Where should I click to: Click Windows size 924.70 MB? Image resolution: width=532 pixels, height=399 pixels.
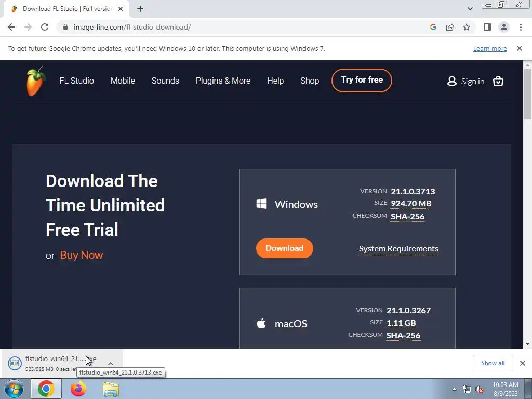coord(411,204)
